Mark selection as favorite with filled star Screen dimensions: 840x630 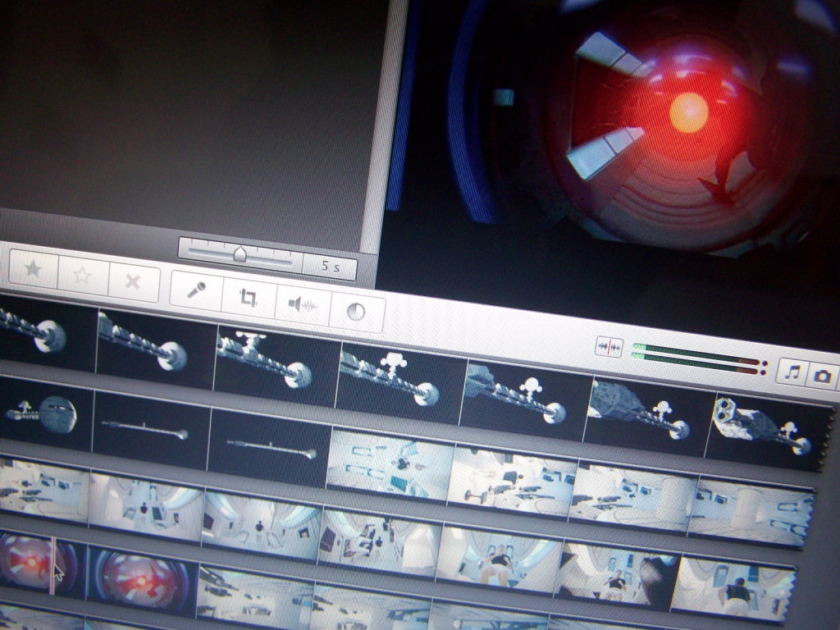(x=33, y=268)
